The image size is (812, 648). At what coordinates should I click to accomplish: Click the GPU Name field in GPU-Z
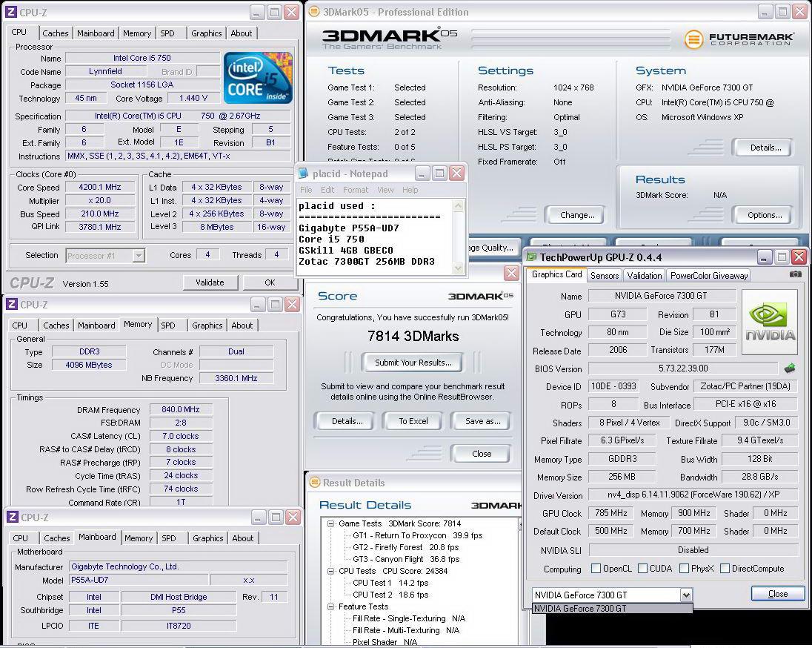662,296
